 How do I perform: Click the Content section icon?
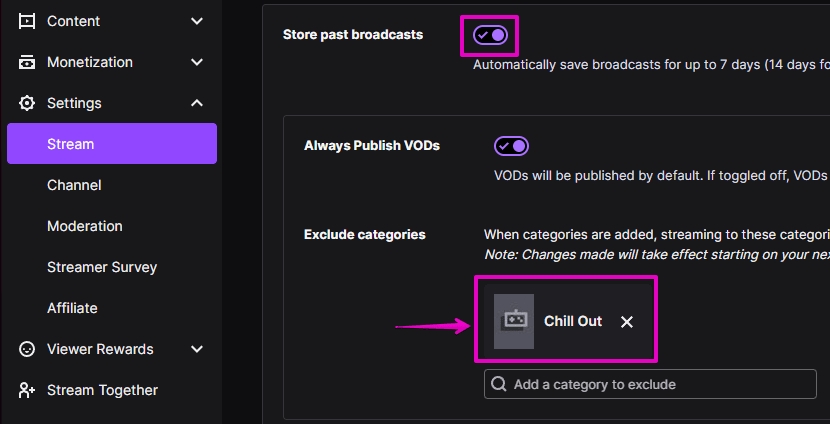(26, 21)
